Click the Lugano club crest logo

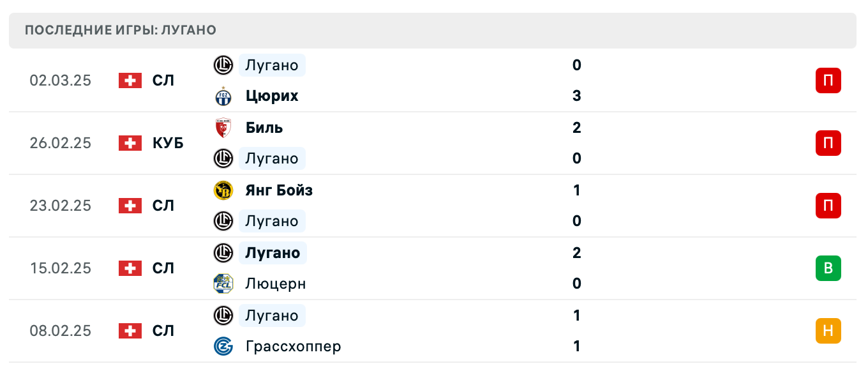pyautogui.click(x=223, y=65)
